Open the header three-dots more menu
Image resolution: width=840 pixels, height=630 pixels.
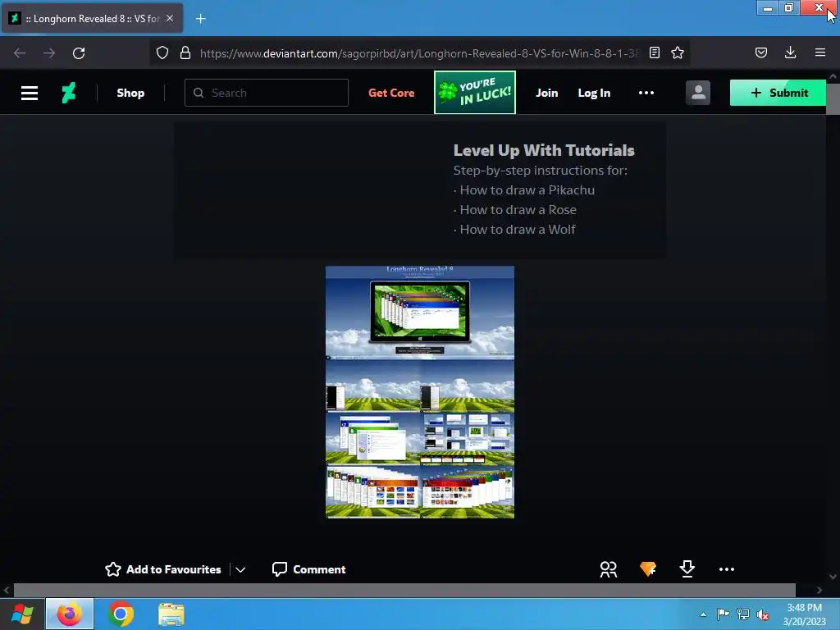tap(646, 93)
